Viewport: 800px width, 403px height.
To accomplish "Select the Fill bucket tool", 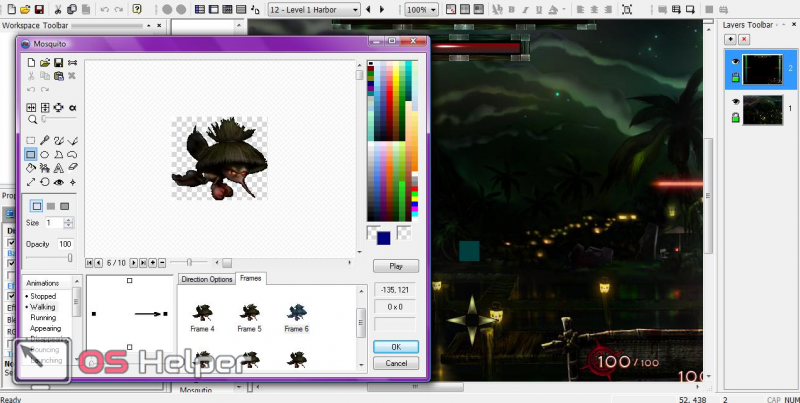I will (31, 168).
